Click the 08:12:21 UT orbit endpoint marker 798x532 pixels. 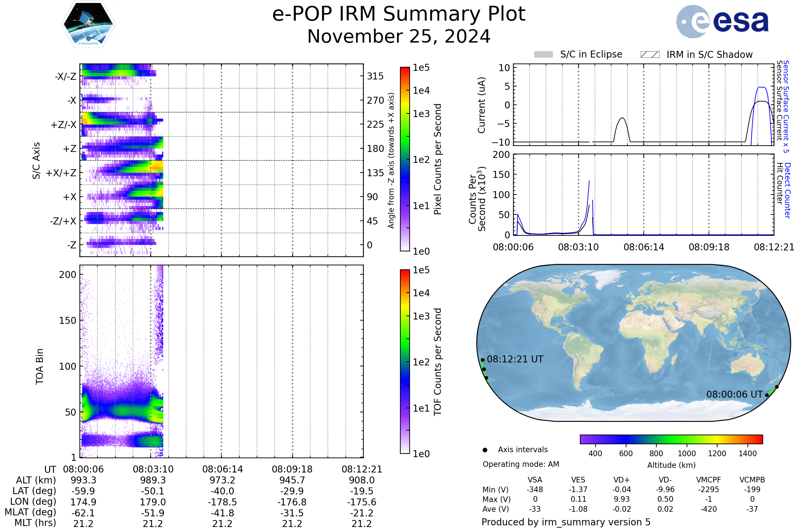(482, 360)
